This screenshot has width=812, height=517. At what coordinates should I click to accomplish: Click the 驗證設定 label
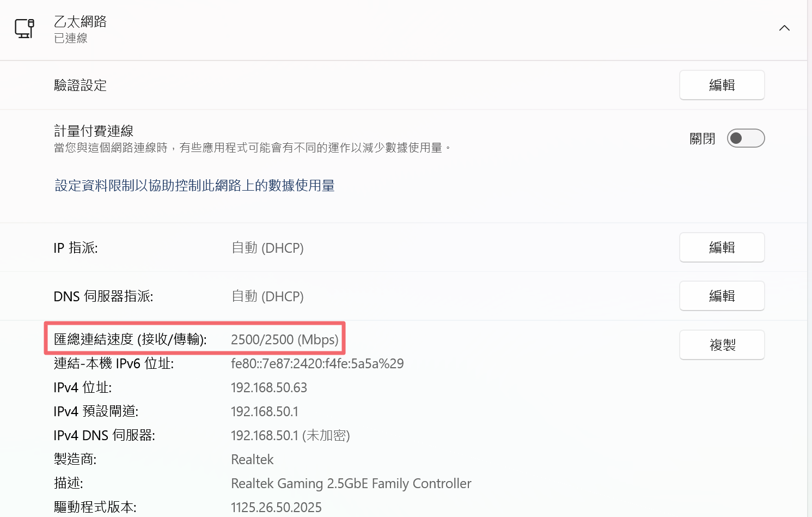(80, 86)
